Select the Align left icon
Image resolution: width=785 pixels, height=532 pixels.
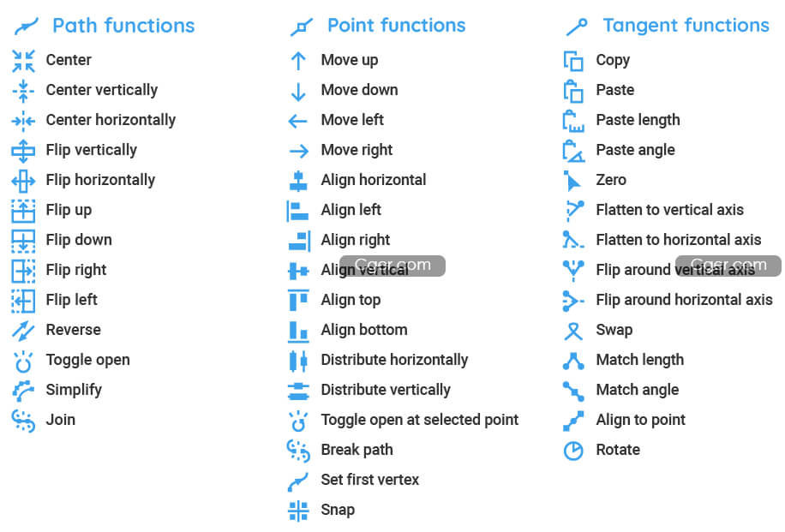(x=298, y=211)
